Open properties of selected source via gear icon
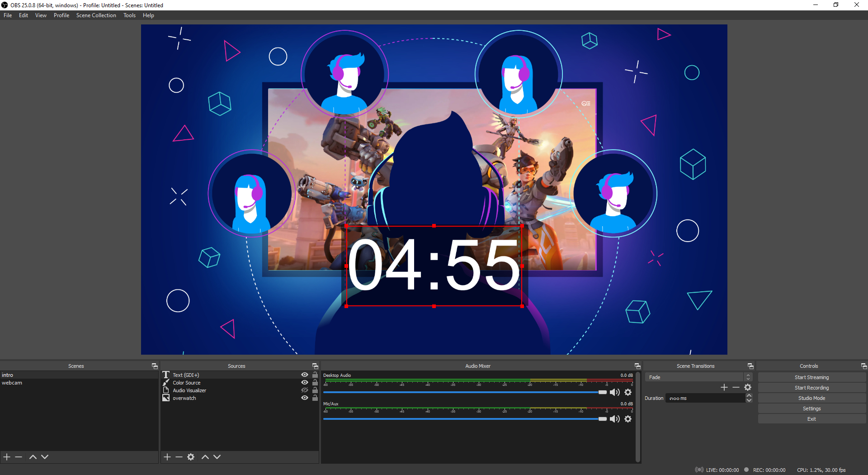This screenshot has height=475, width=868. (191, 457)
